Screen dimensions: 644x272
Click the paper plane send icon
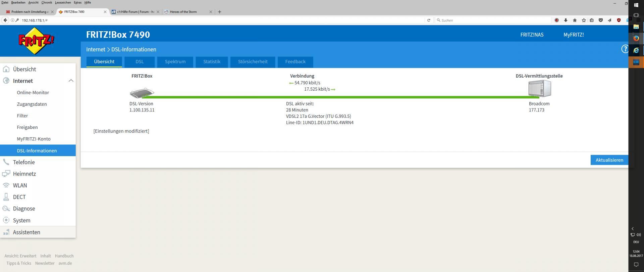609,20
